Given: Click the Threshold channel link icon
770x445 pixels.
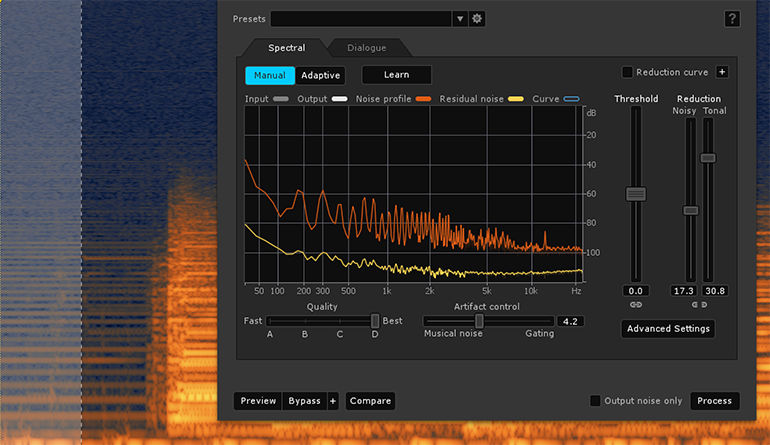Looking at the screenshot, I should [x=636, y=304].
